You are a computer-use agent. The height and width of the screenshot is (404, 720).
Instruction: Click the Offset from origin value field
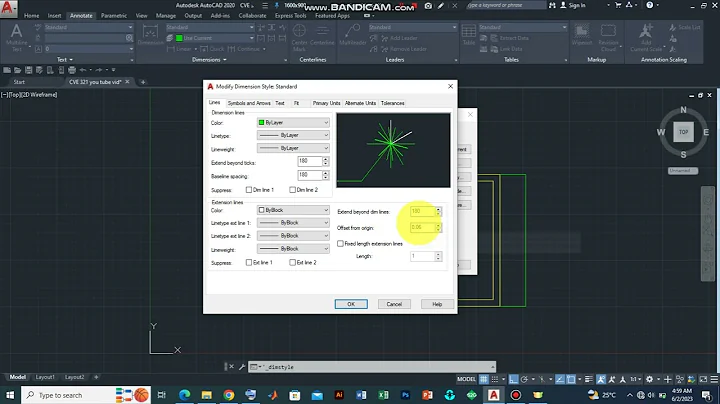(422, 227)
